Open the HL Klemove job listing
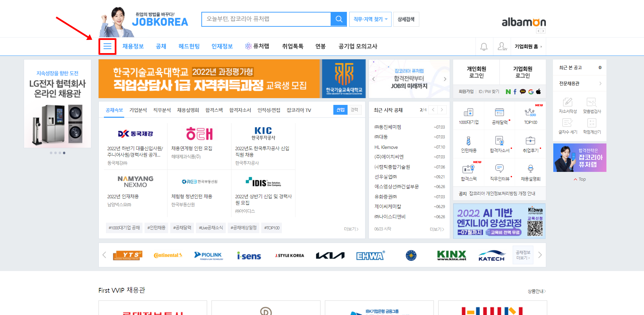 (x=386, y=147)
